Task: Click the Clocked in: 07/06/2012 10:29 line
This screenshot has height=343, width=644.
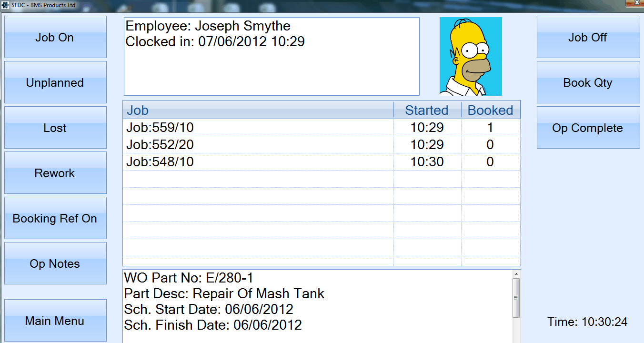Action: tap(215, 42)
